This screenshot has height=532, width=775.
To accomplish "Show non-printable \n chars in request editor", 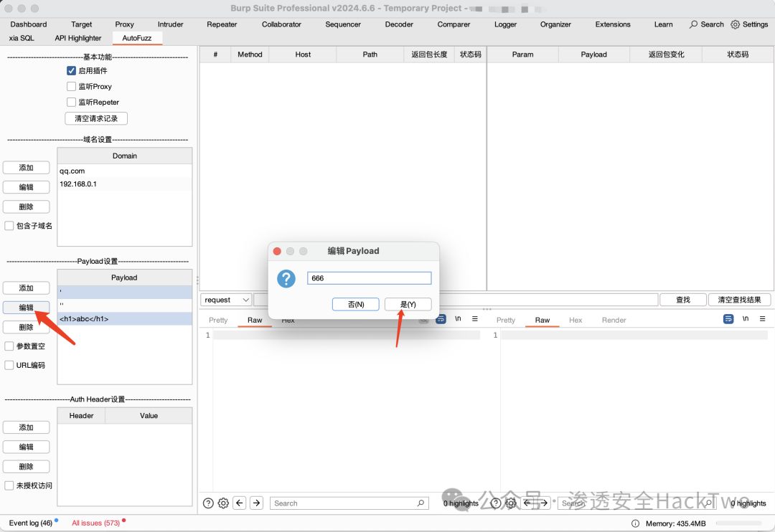I will 458,318.
